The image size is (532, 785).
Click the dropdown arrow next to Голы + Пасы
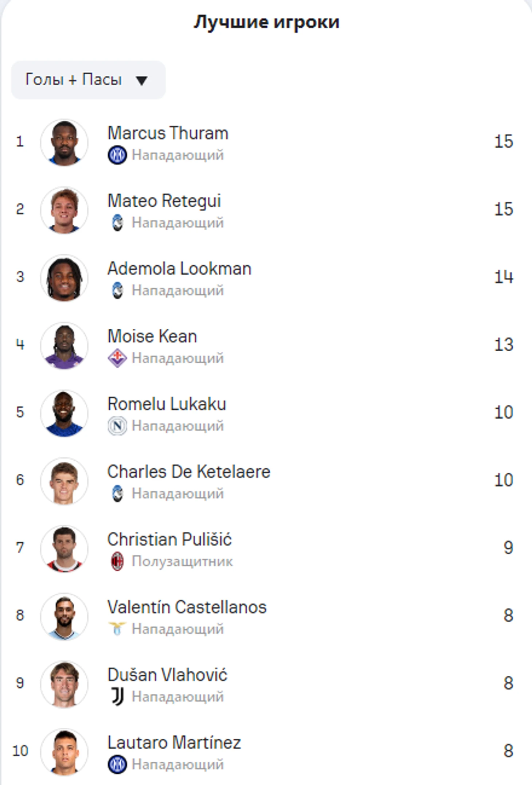[141, 81]
